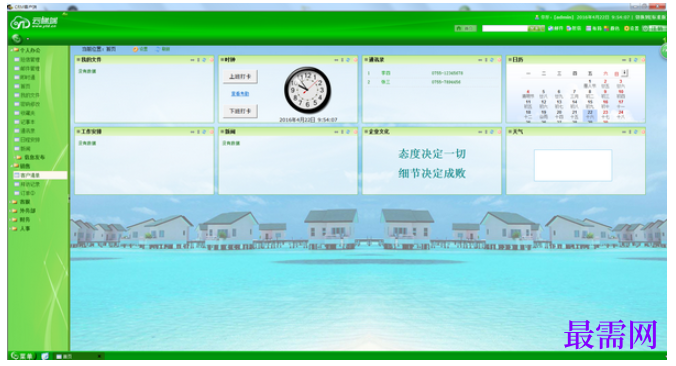Minimize the 工作安排 panel
676x366 pixels.
[192, 132]
